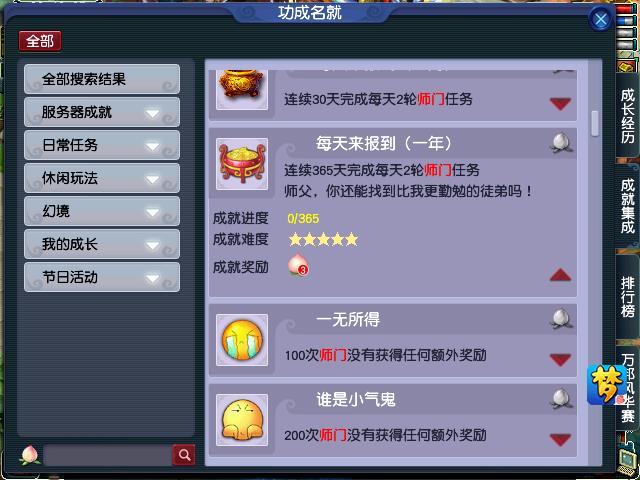Click the gold pot icon for 每天来报到（一年）
Screen dimensions: 640x480
coord(242,164)
